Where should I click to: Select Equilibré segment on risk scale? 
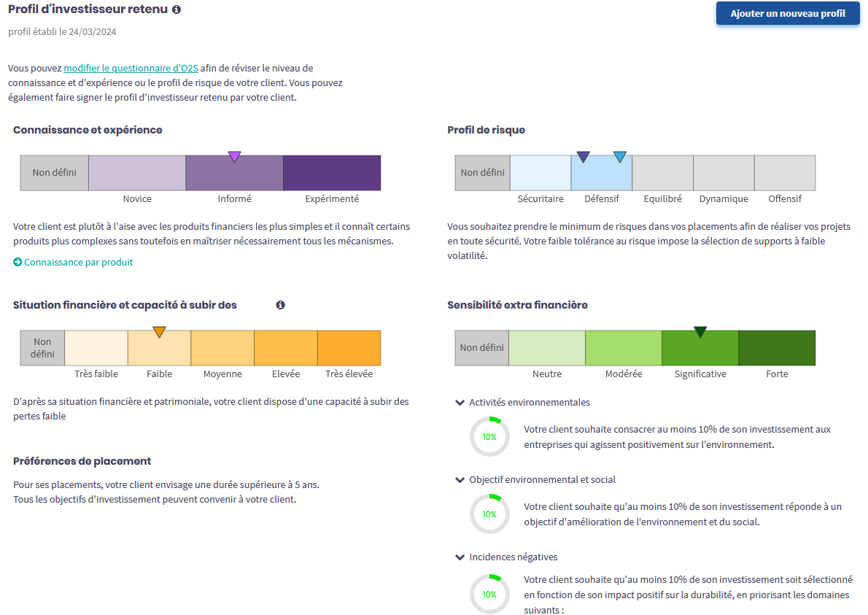click(662, 173)
